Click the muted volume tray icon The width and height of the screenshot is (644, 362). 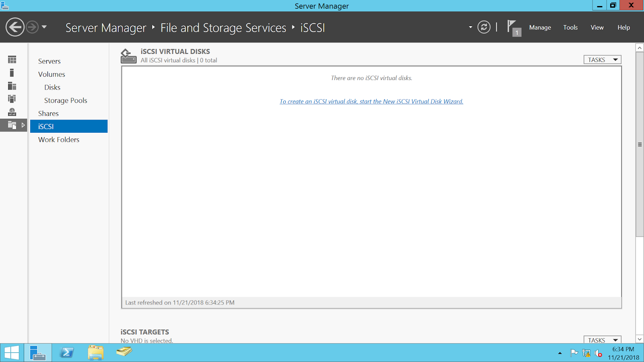pos(598,353)
